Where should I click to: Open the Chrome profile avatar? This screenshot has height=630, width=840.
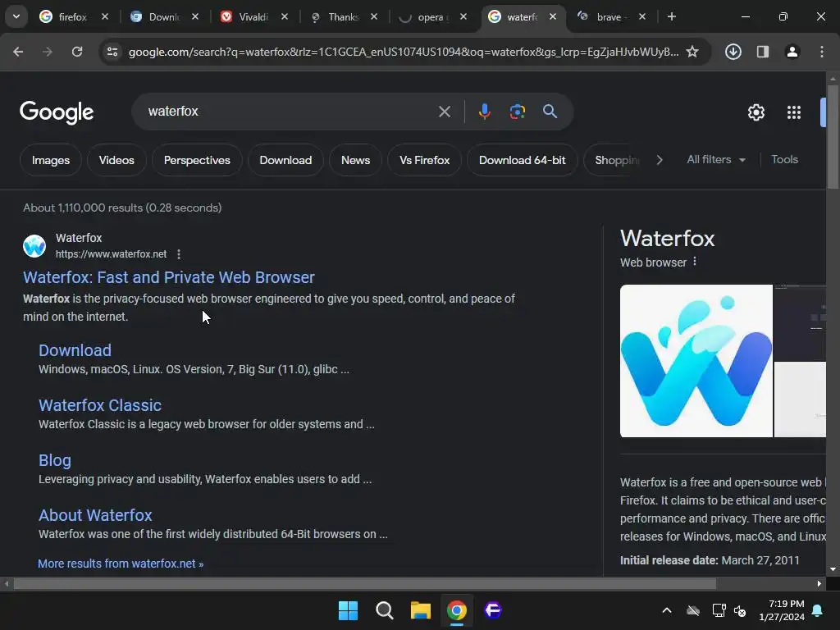tap(792, 52)
